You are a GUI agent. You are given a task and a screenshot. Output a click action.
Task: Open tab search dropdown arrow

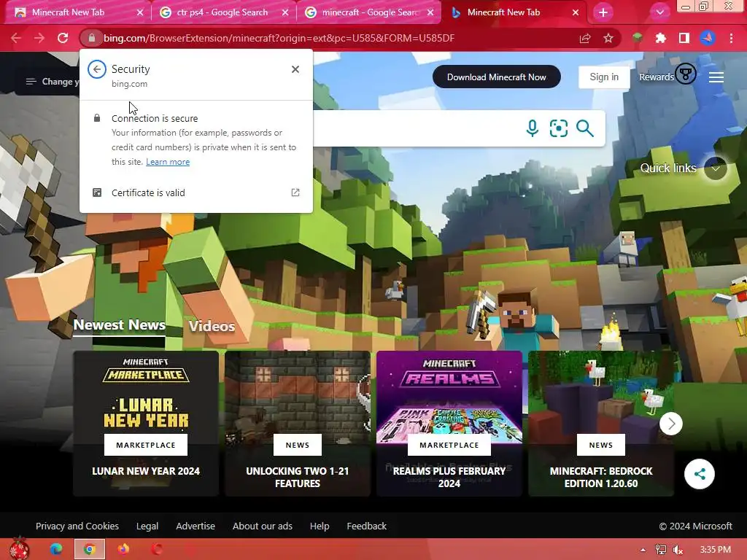(659, 12)
